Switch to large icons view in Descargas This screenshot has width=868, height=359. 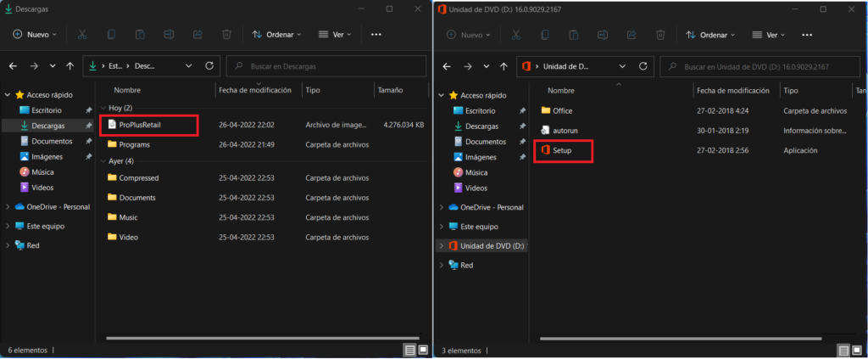[x=424, y=350]
